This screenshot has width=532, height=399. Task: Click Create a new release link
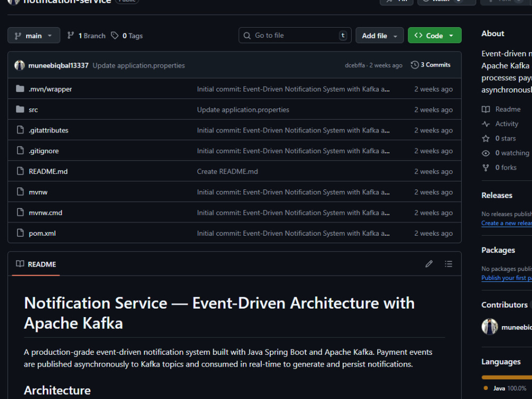(506, 223)
